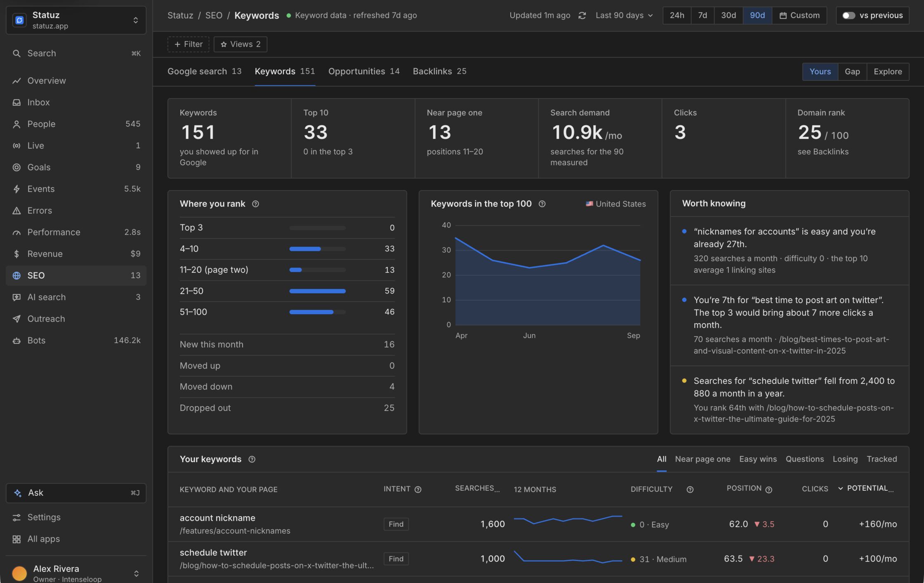Click the Outreach paper plane icon

click(x=16, y=319)
